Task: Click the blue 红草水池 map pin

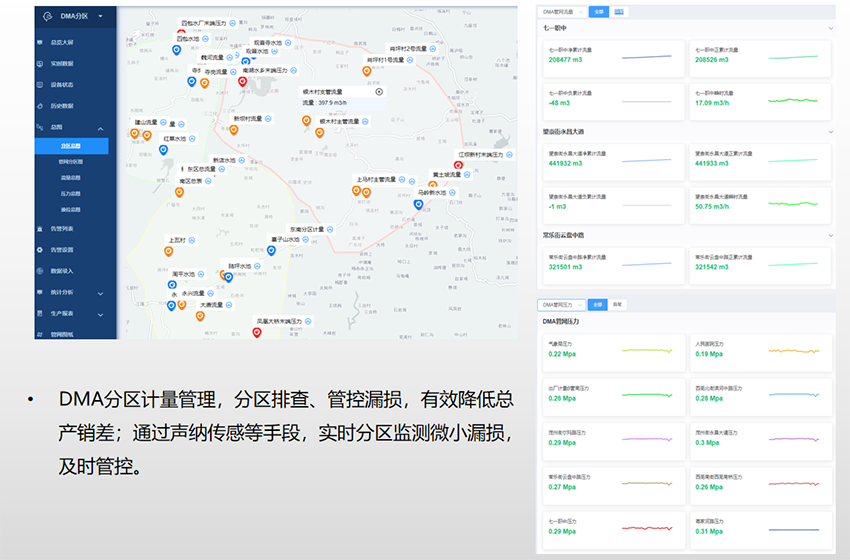Action: [163, 150]
